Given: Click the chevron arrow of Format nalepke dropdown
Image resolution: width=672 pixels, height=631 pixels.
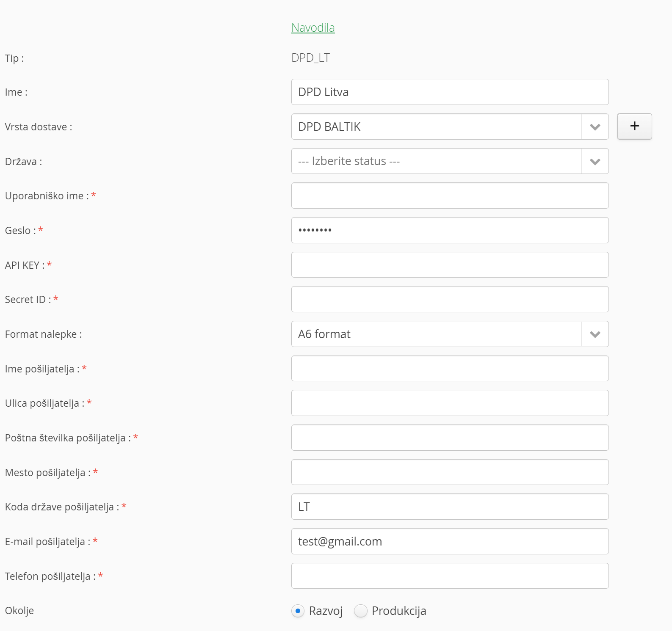Looking at the screenshot, I should click(x=595, y=334).
